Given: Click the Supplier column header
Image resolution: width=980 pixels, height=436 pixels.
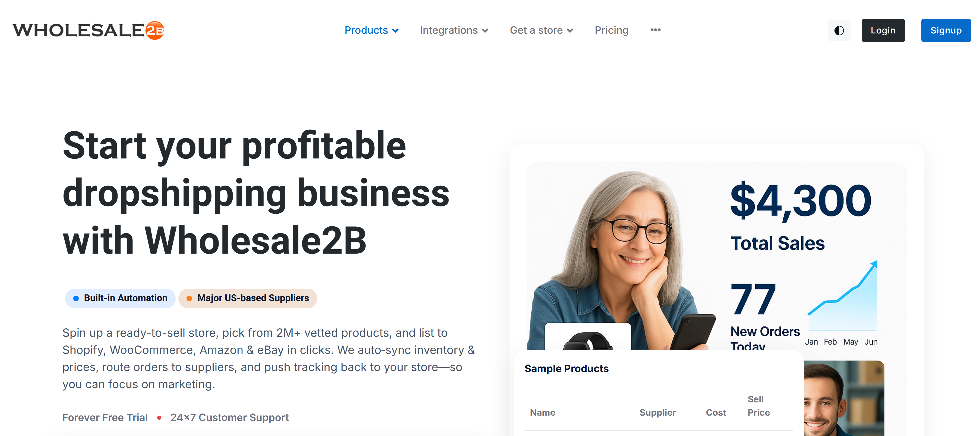Looking at the screenshot, I should [x=657, y=412].
